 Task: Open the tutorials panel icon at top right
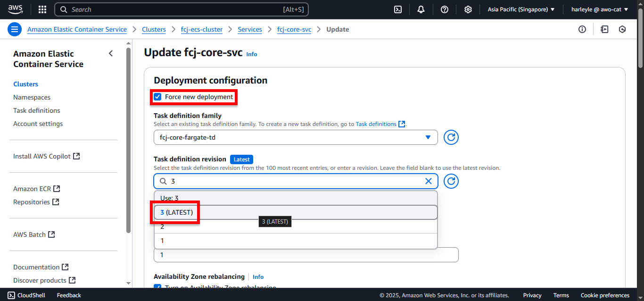pos(604,29)
